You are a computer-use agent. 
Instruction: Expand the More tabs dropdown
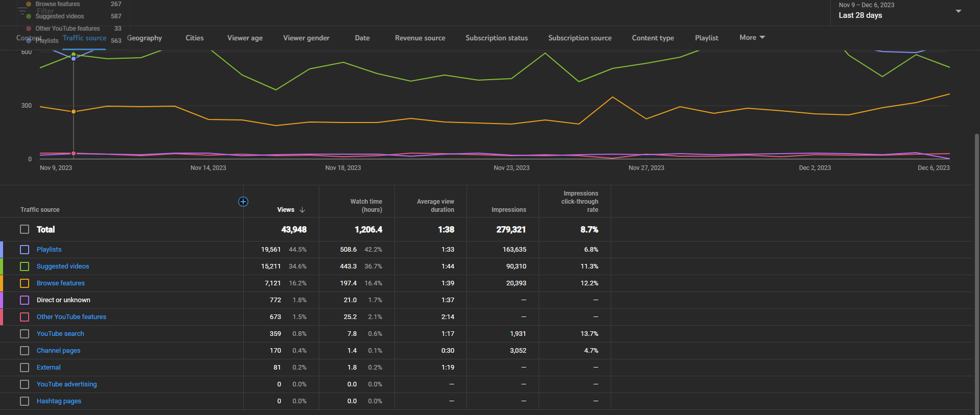752,38
